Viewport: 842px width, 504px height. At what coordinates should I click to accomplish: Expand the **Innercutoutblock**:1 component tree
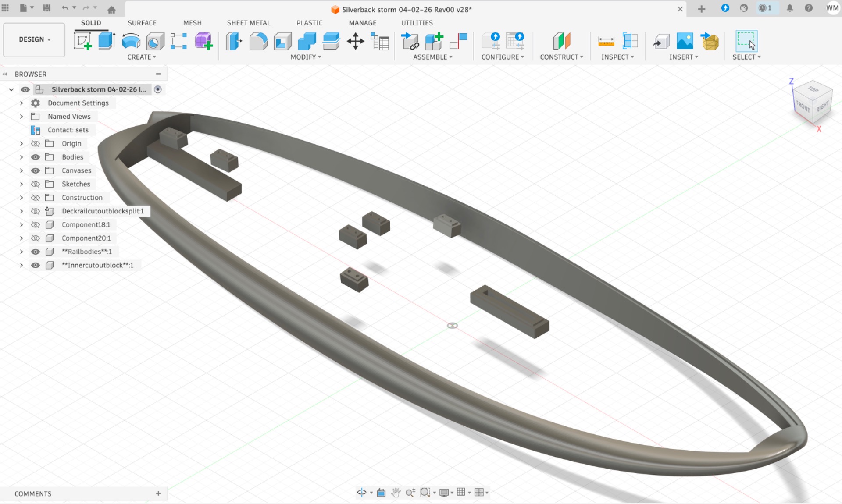point(21,265)
